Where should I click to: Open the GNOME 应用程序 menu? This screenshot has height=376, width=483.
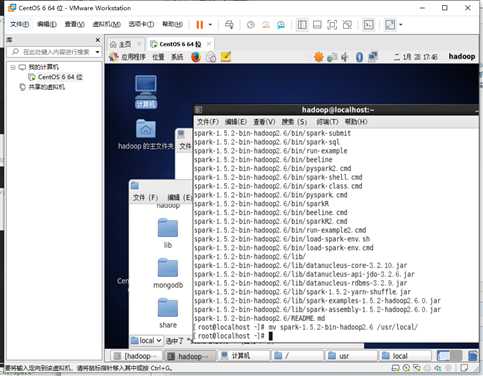pyautogui.click(x=128, y=57)
